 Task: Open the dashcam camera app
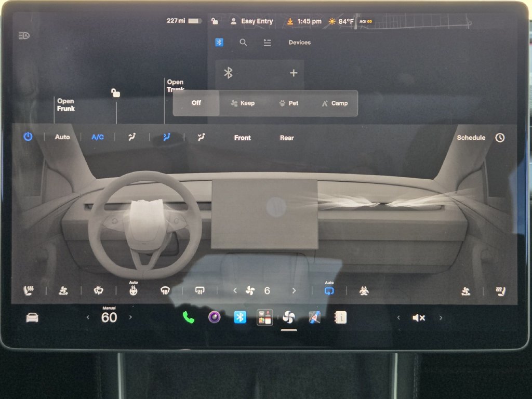(x=215, y=317)
